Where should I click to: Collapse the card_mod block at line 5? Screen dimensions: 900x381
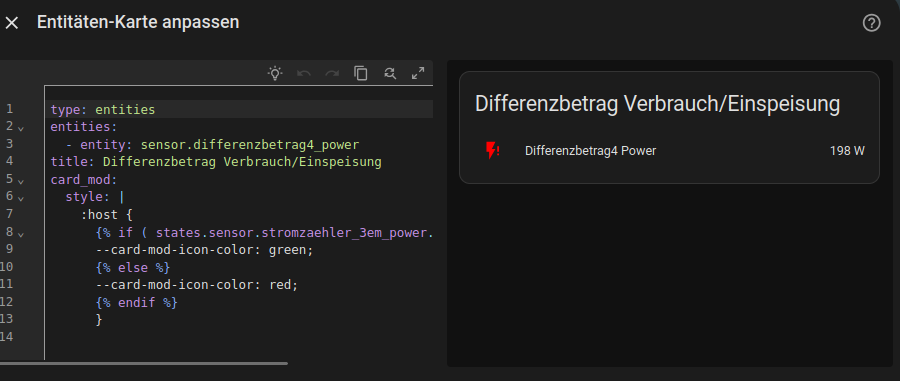[x=21, y=181]
